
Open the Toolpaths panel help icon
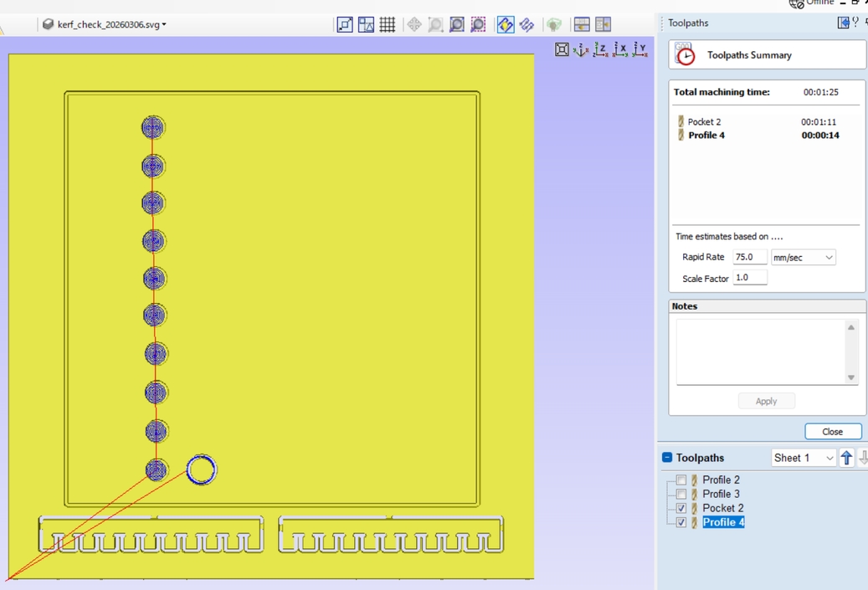[855, 22]
